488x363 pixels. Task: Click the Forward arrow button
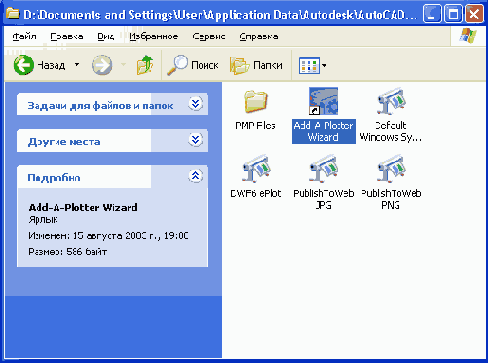102,65
